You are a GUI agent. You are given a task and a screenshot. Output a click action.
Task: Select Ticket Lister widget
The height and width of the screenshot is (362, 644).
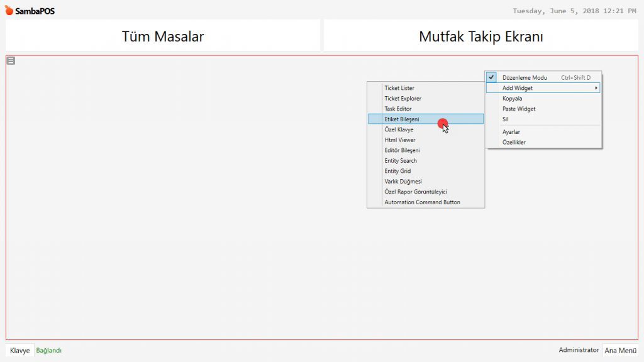click(x=399, y=88)
